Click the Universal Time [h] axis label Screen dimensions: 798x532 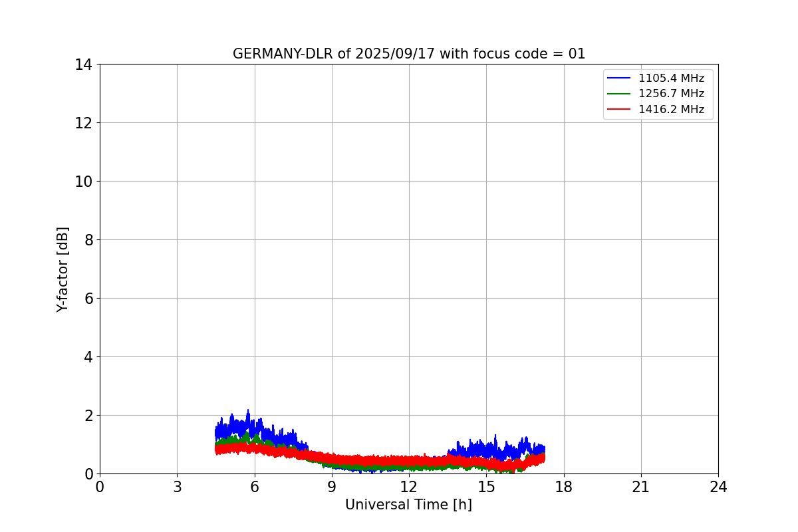click(408, 505)
